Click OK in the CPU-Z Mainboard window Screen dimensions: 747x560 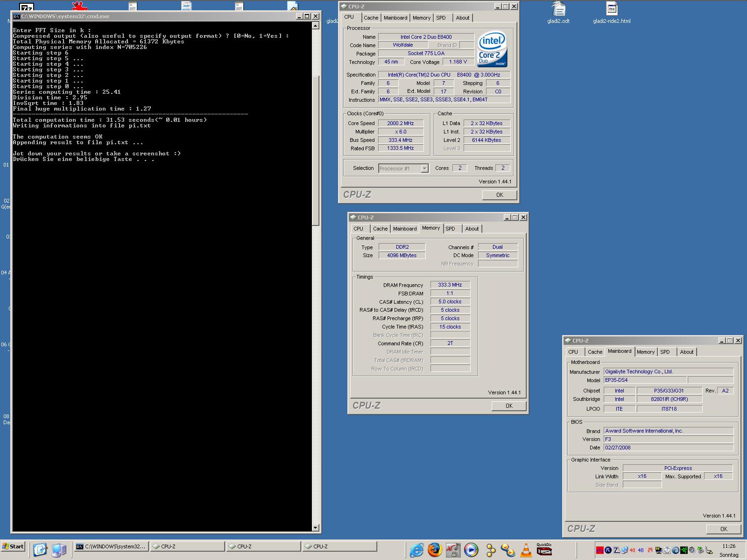tap(724, 529)
